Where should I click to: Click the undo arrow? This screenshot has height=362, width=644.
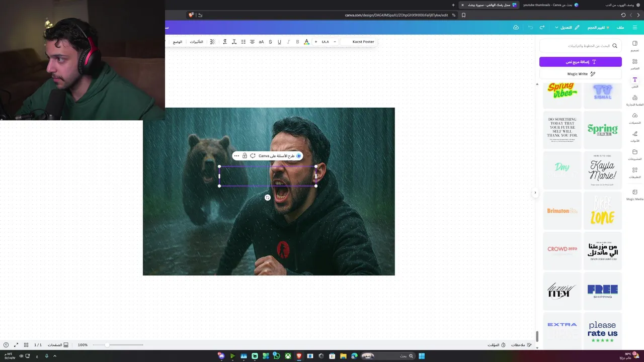[530, 27]
